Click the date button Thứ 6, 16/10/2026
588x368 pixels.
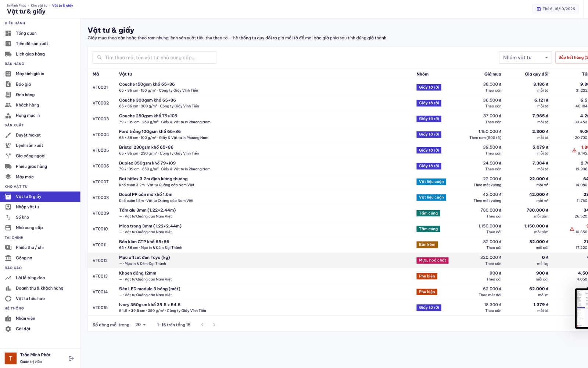(x=556, y=9)
